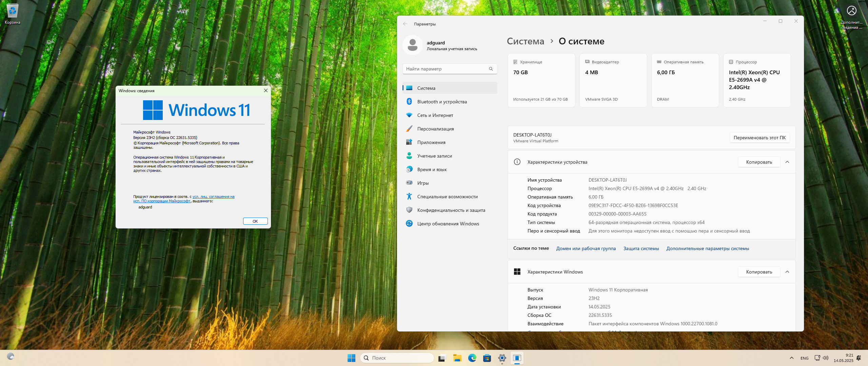Select system type 64-bit value
868x366 pixels.
pos(646,222)
